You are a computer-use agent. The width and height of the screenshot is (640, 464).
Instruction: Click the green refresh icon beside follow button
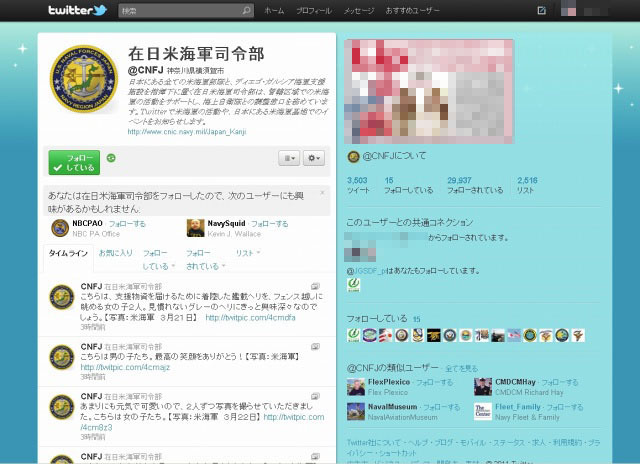click(x=111, y=158)
